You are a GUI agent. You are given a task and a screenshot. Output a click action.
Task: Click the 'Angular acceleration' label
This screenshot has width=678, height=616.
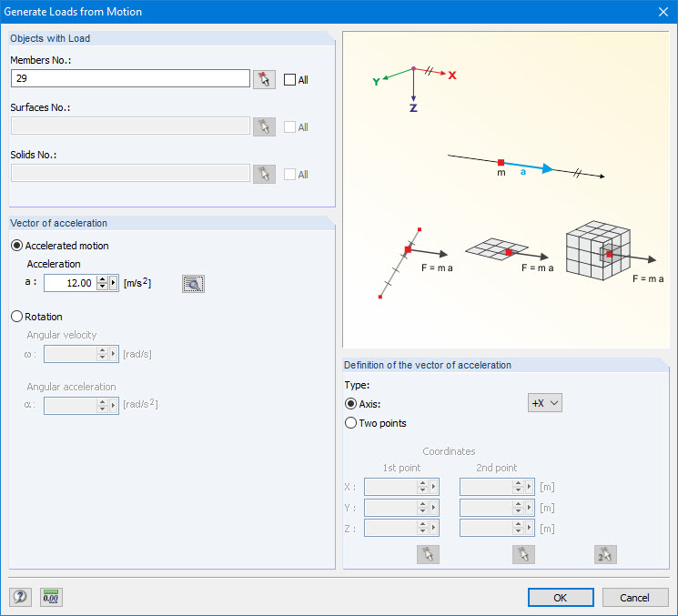71,387
